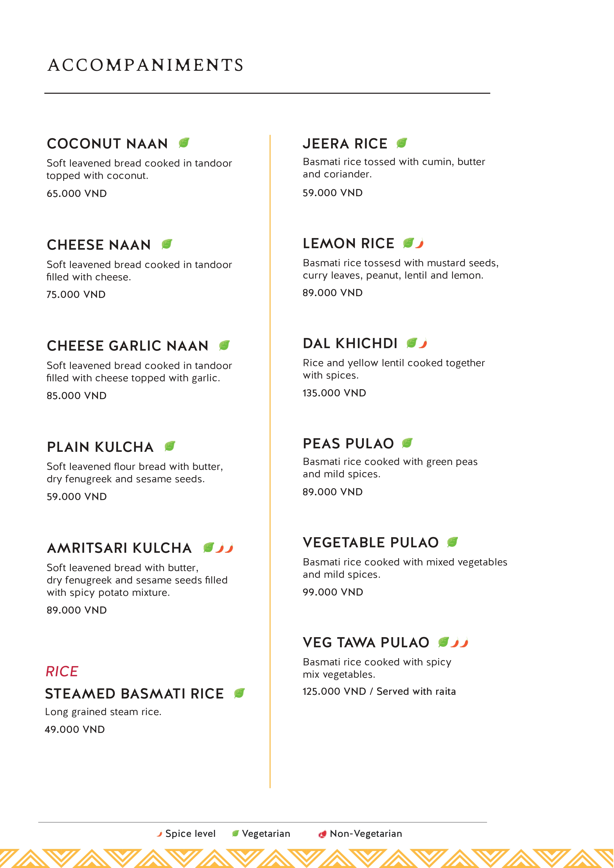614x868 pixels.
Task: Click the green leaf beside Plain Kulcha
Action: [x=170, y=446]
